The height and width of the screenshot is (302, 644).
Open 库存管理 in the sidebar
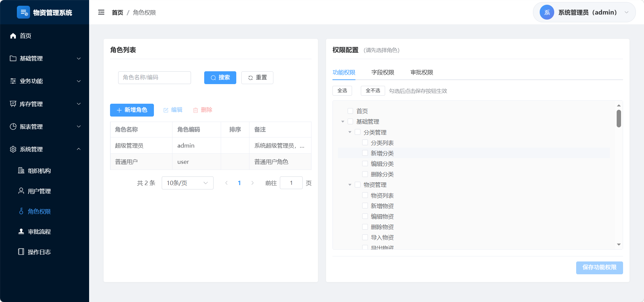tap(45, 104)
